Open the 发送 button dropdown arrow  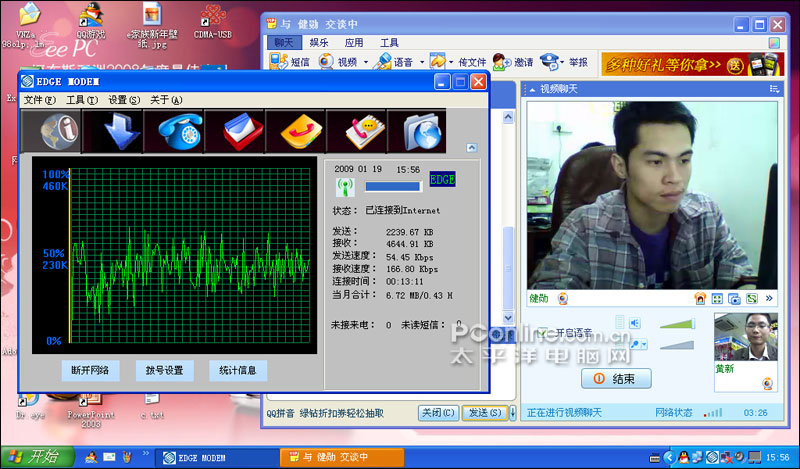point(512,412)
